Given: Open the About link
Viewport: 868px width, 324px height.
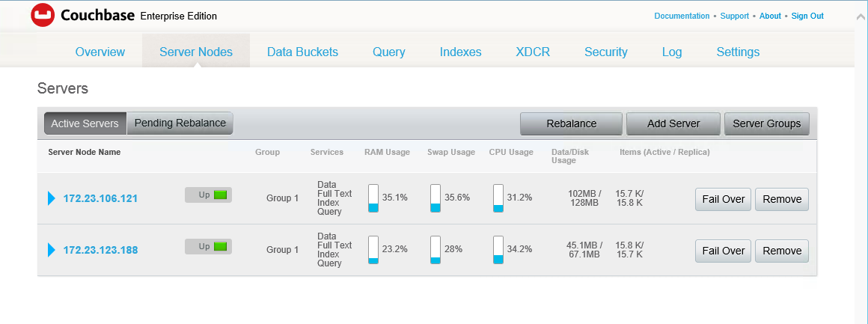Looking at the screenshot, I should 770,16.
